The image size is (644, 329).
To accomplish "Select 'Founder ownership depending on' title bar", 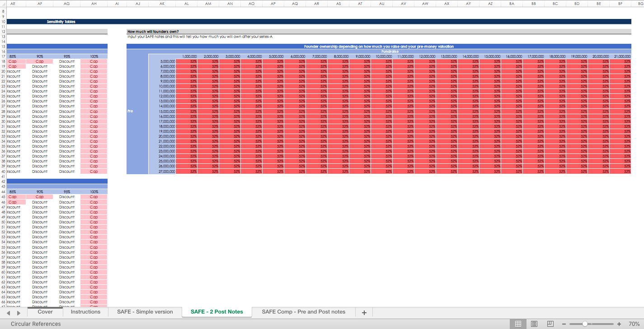I will 379,46.
